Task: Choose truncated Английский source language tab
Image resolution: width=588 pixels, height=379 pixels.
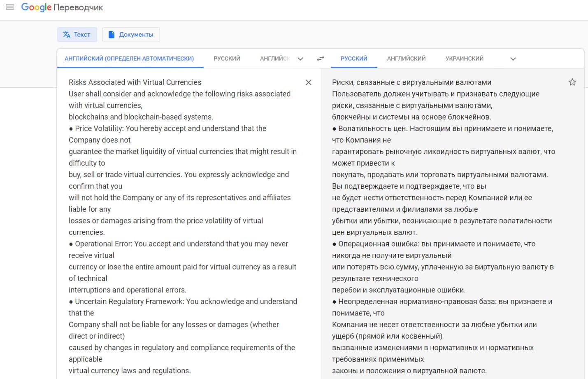Action: 274,58
